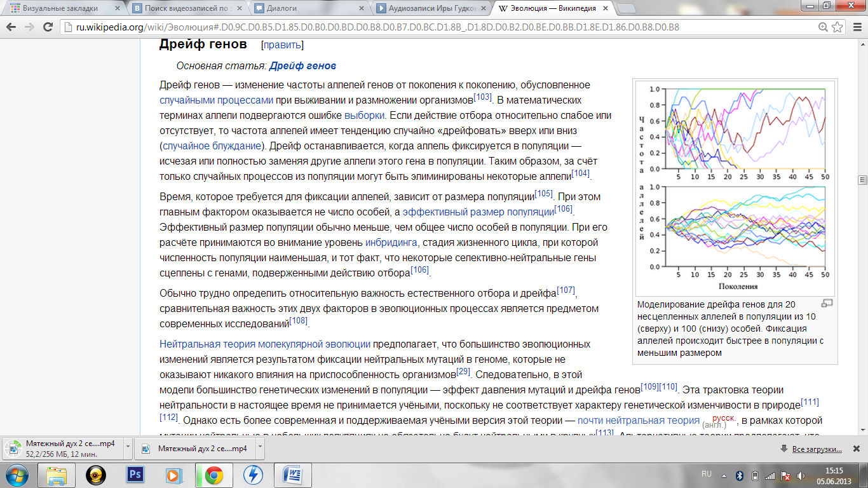Click the править edit link
This screenshot has width=868, height=488.
282,45
